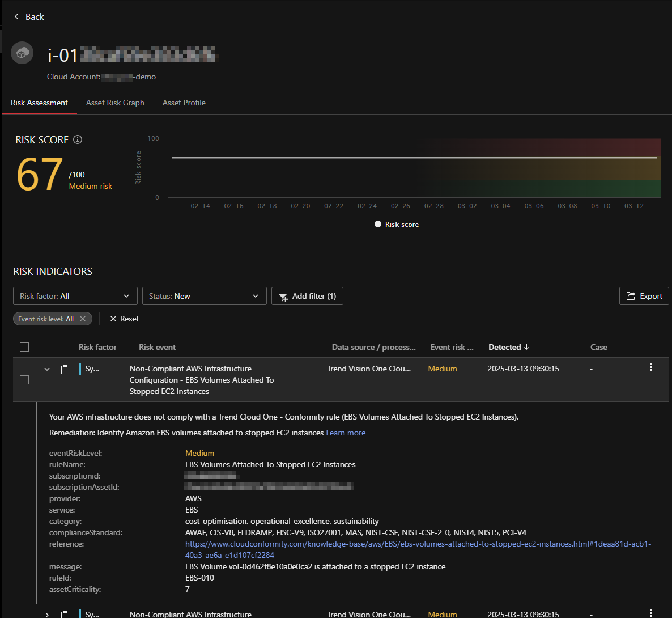Click the Risk score legend marker
The height and width of the screenshot is (618, 672).
[378, 225]
